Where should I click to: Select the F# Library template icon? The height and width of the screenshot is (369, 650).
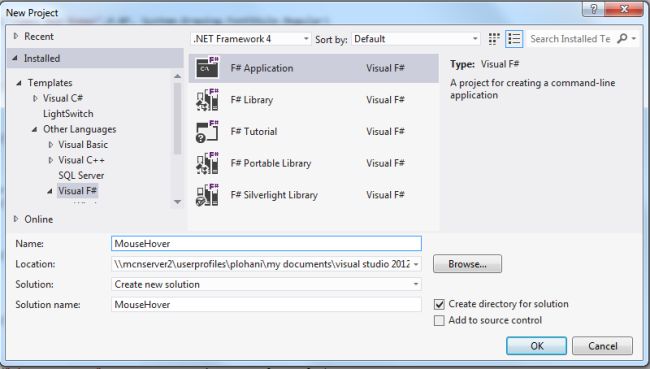tap(207, 100)
